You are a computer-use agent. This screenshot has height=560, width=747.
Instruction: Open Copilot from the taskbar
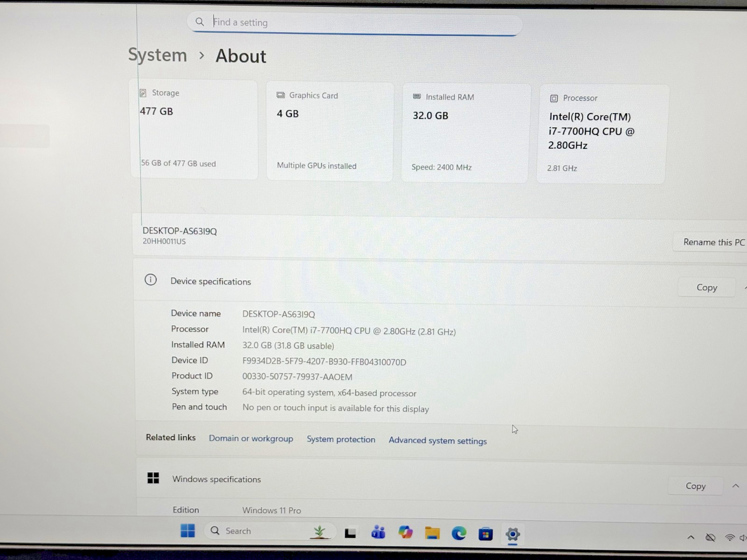pos(405,532)
